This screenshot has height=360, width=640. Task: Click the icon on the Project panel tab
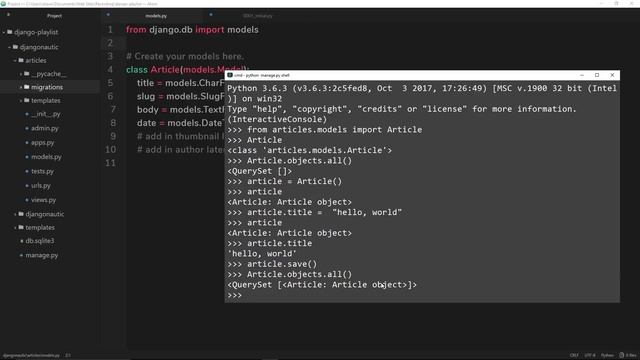pyautogui.click(x=8, y=15)
